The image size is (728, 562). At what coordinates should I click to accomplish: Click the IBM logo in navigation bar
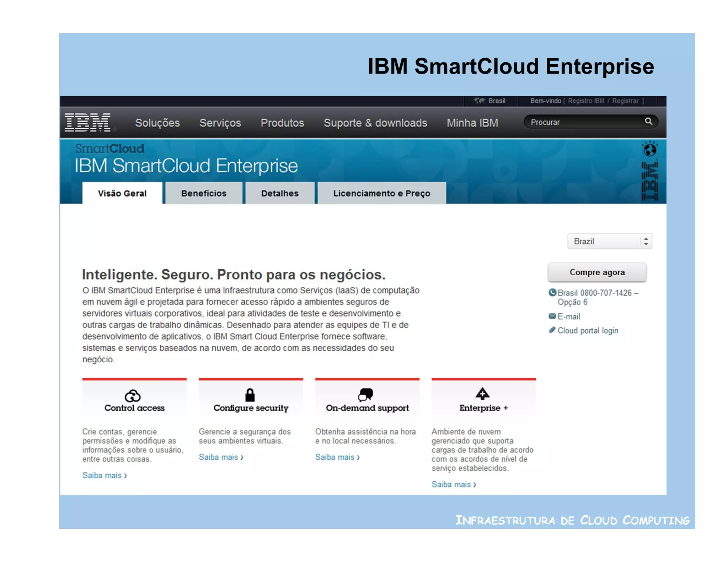(87, 123)
